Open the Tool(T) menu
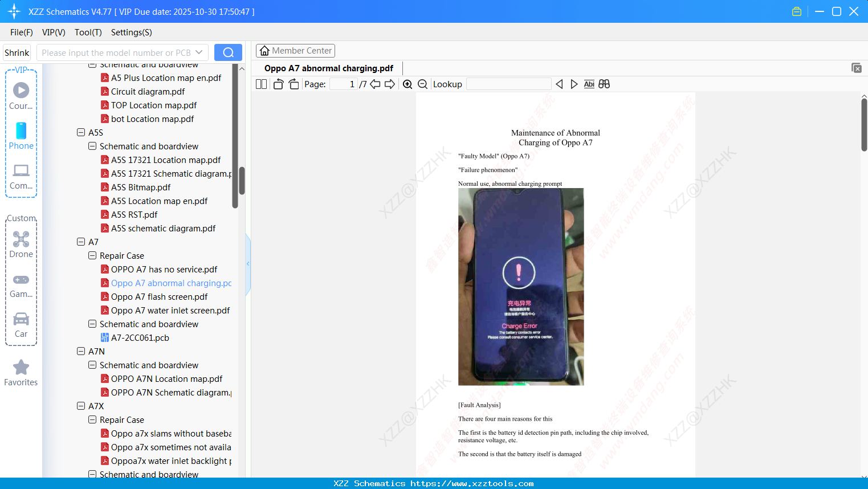 pos(88,32)
